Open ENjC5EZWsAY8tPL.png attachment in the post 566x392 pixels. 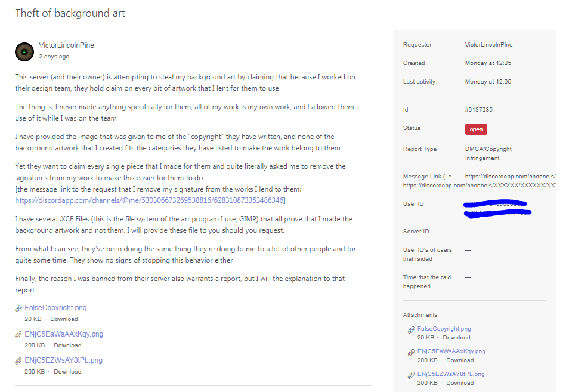coord(64,360)
